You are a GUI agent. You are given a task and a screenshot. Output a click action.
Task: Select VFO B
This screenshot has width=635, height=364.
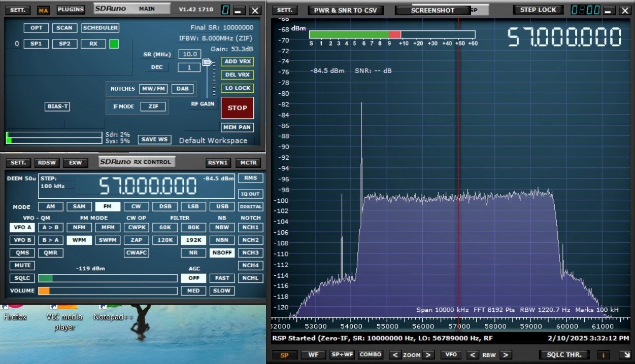point(22,240)
